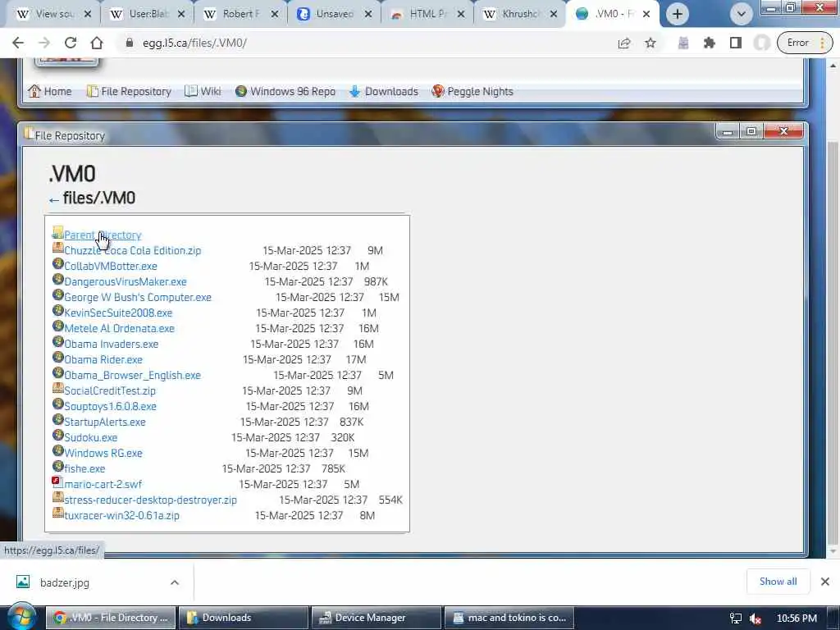
Task: Click the archive icon beside SocialCreditTest.zip
Action: 58,388
